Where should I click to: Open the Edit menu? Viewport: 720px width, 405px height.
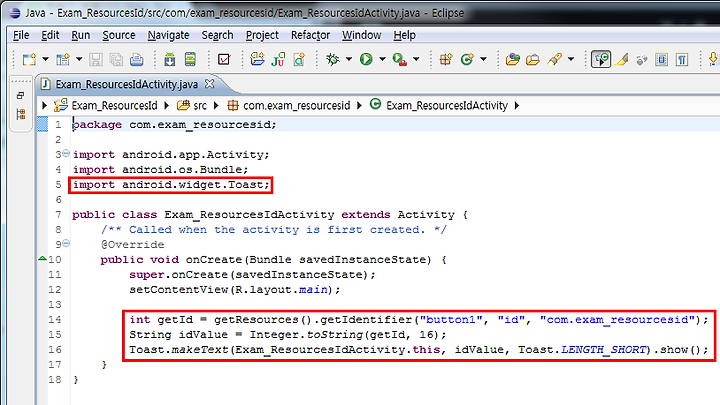pyautogui.click(x=50, y=35)
